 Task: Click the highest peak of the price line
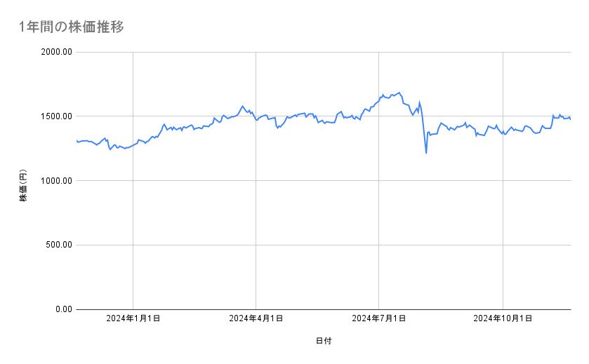pos(399,93)
